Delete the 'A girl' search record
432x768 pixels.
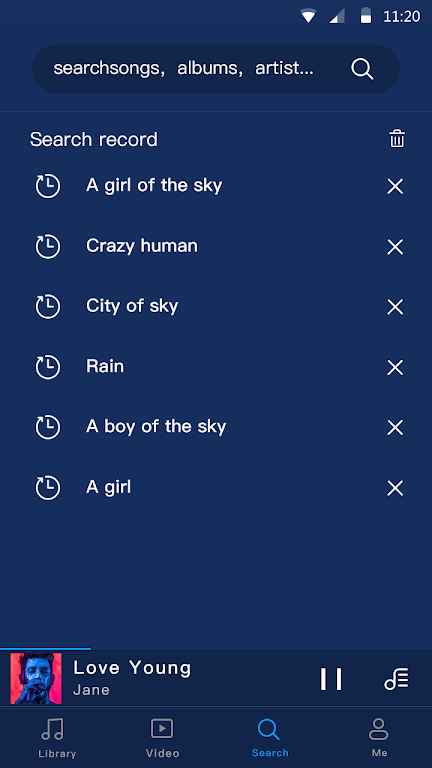coord(395,488)
